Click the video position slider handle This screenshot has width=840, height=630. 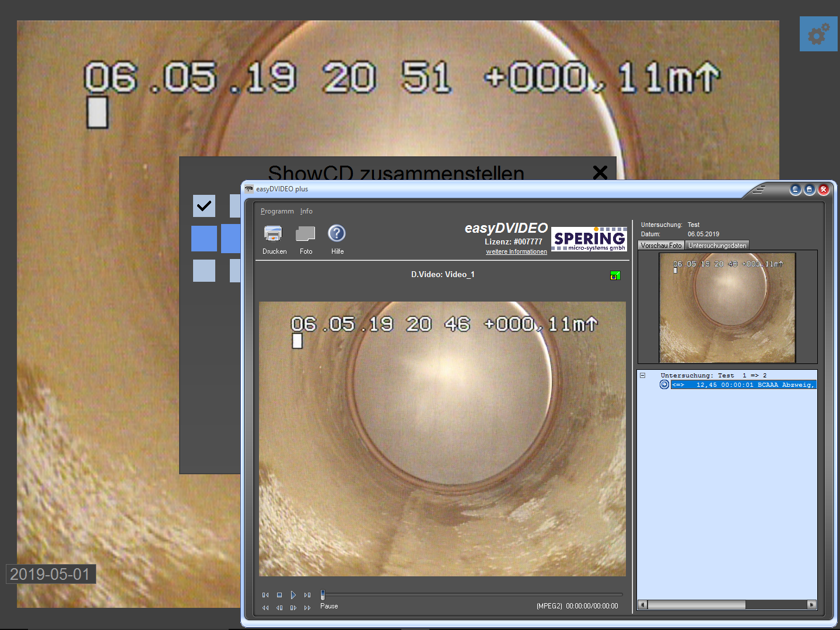[x=323, y=595]
